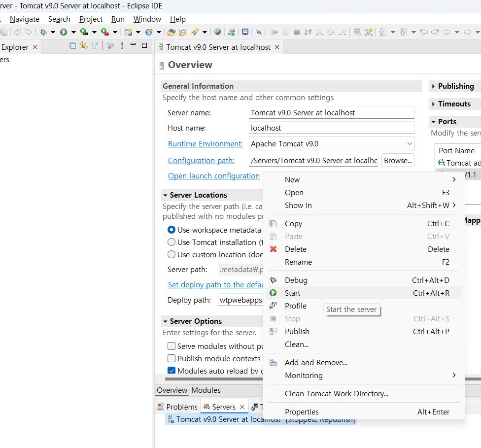Switch to the Problems tab
The height and width of the screenshot is (448, 481).
[x=177, y=407]
